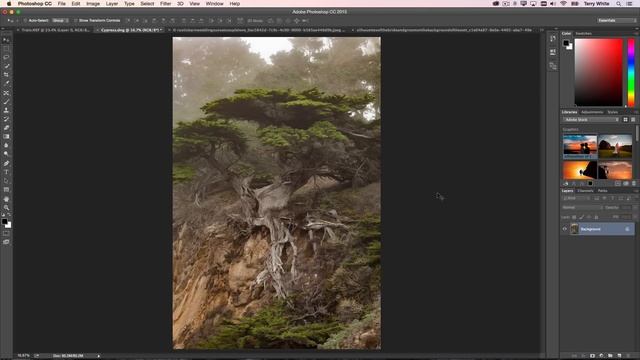Open the History panel icon in dock
This screenshot has height=360, width=640.
[x=553, y=39]
